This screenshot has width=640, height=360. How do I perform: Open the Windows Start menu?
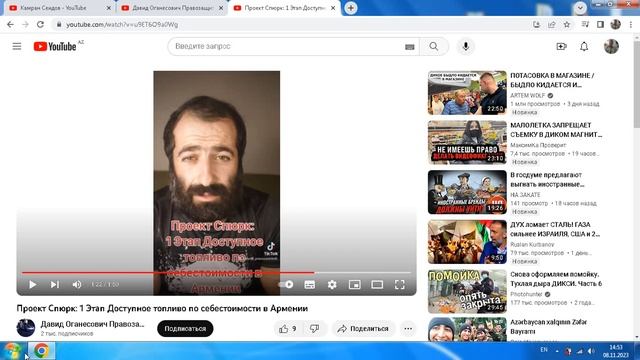(x=12, y=351)
